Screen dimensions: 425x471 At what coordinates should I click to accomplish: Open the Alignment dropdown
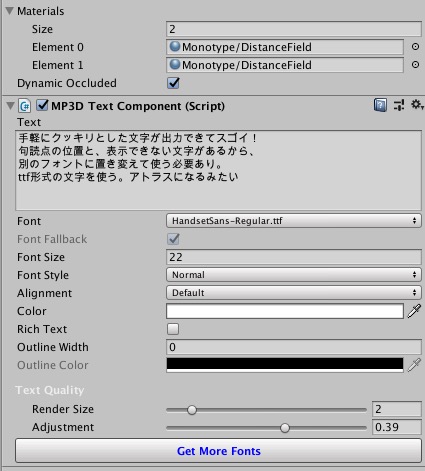(294, 293)
